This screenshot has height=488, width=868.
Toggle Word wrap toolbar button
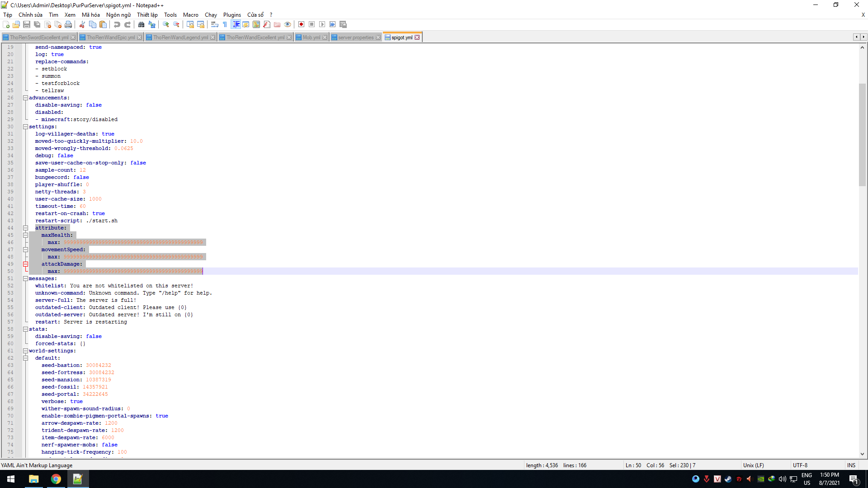(x=215, y=24)
